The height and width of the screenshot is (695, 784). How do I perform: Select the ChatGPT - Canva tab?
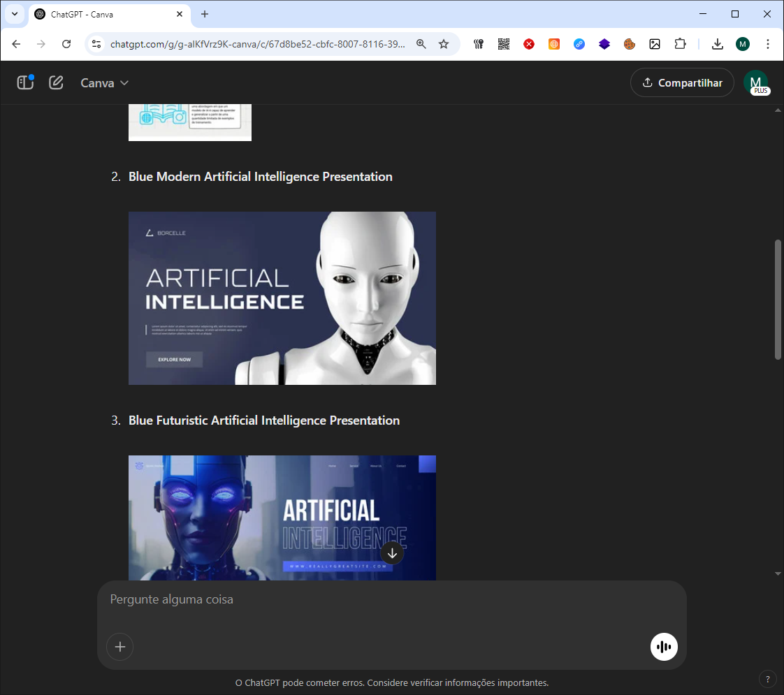[110, 15]
